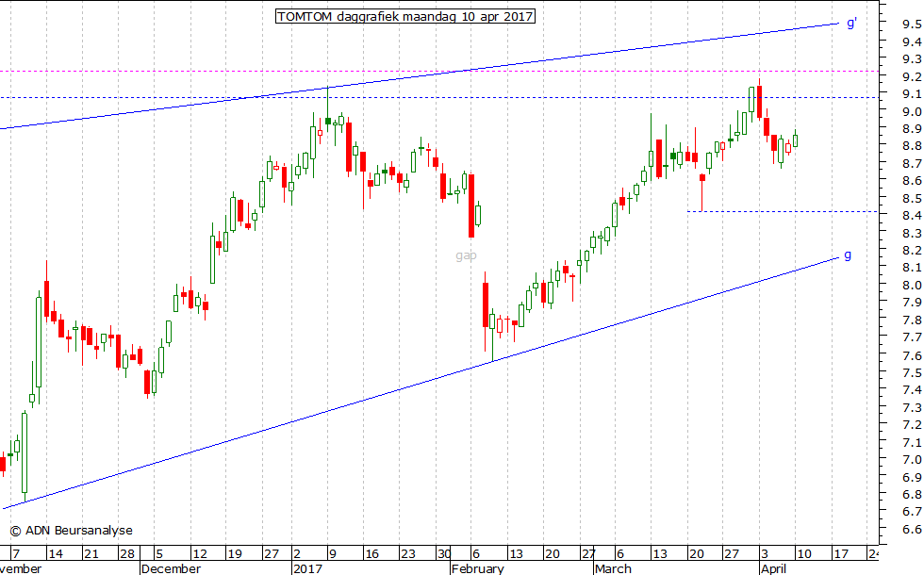Screen dimensions: 924x575
Task: Click the 9.5 price axis value
Action: pos(912,25)
